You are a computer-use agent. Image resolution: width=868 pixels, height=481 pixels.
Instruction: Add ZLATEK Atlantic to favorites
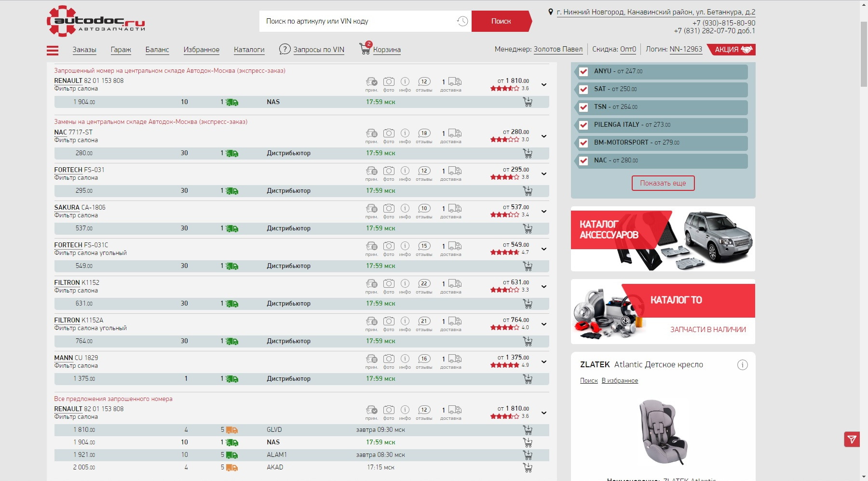pyautogui.click(x=620, y=381)
